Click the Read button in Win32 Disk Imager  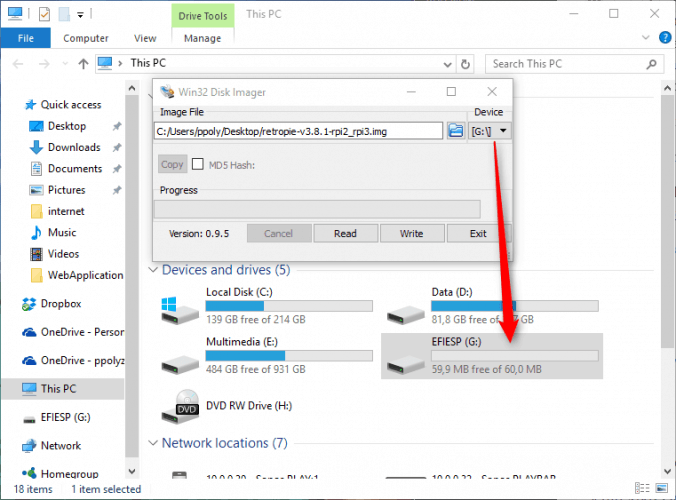pos(345,234)
